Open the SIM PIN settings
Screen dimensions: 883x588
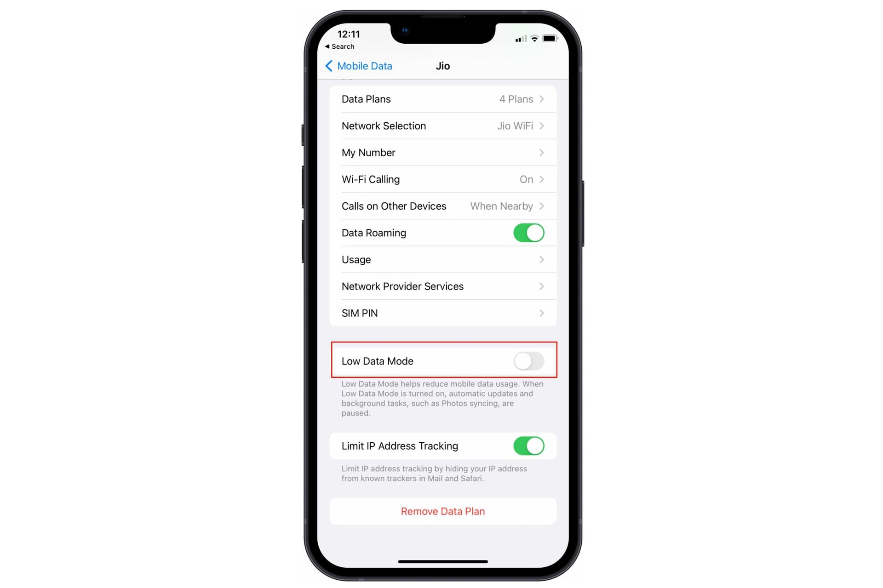point(442,312)
